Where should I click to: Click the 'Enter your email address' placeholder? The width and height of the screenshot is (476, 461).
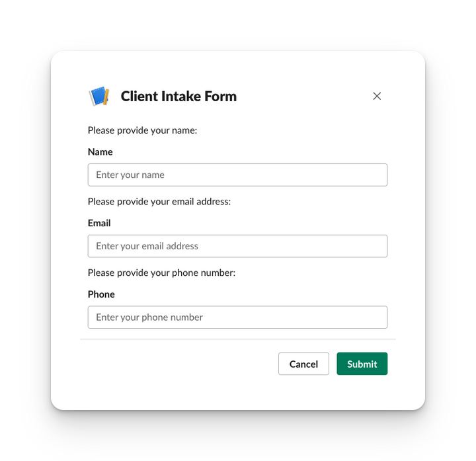click(147, 246)
